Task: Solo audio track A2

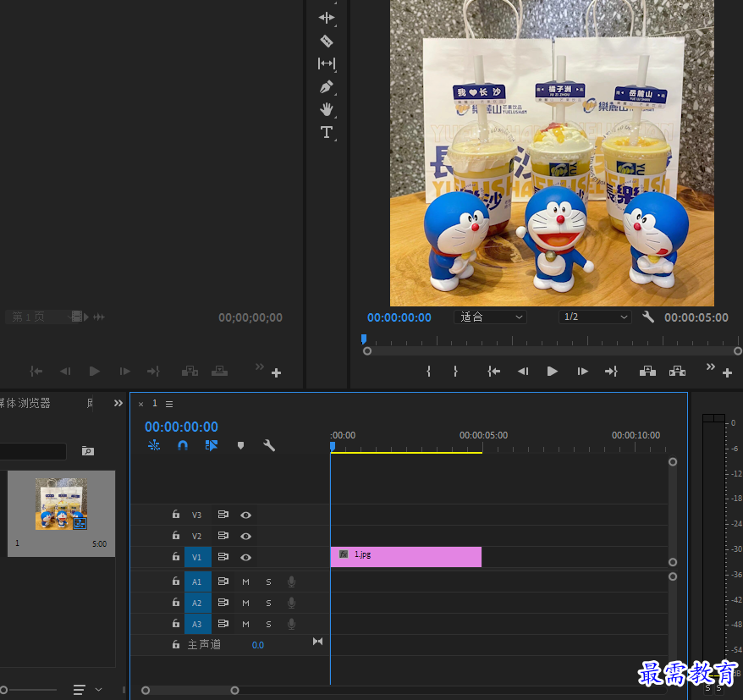Action: tap(268, 604)
